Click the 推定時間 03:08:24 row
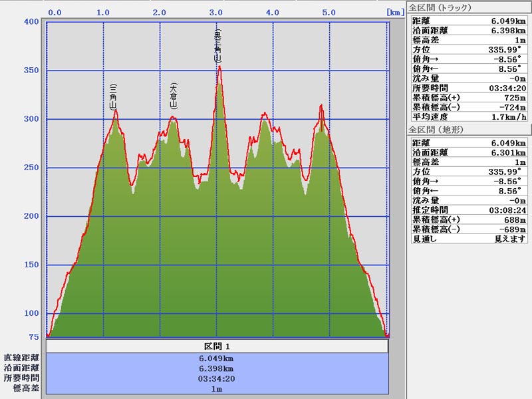The height and width of the screenshot is (399, 532). 468,210
